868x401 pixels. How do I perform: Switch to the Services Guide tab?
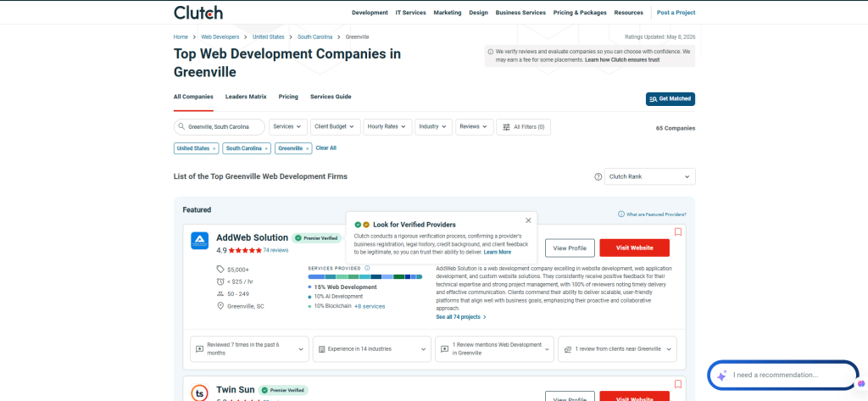(x=331, y=97)
